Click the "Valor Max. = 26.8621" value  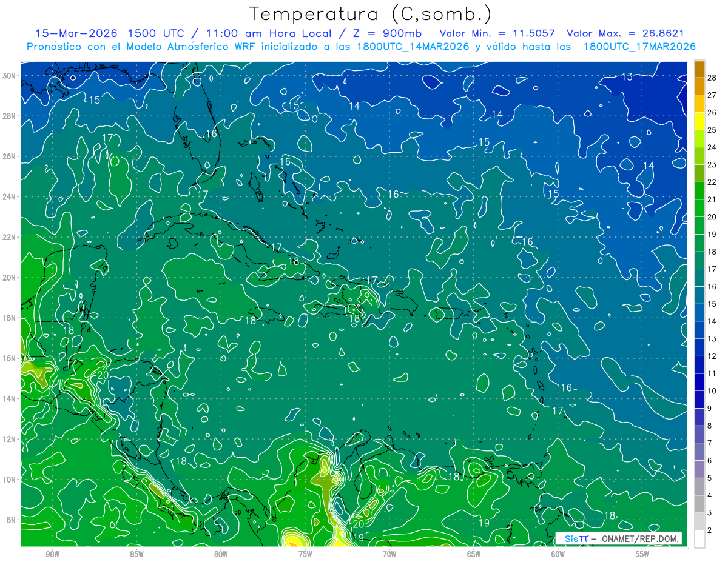click(x=625, y=33)
